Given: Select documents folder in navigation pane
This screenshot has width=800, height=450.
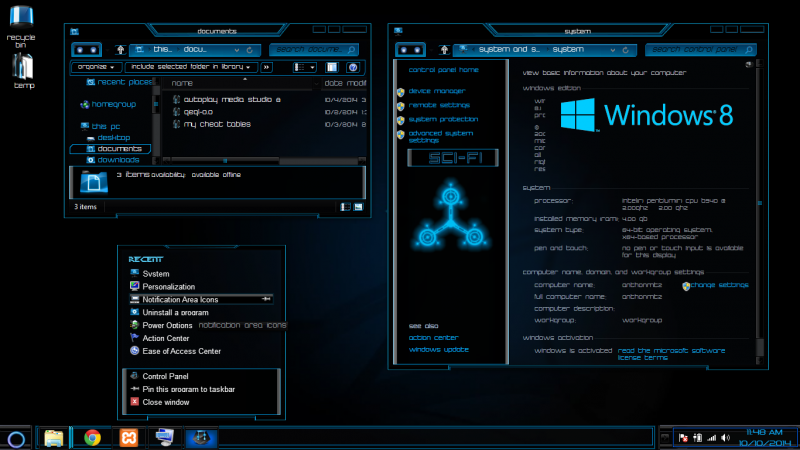Looking at the screenshot, I should [110, 149].
